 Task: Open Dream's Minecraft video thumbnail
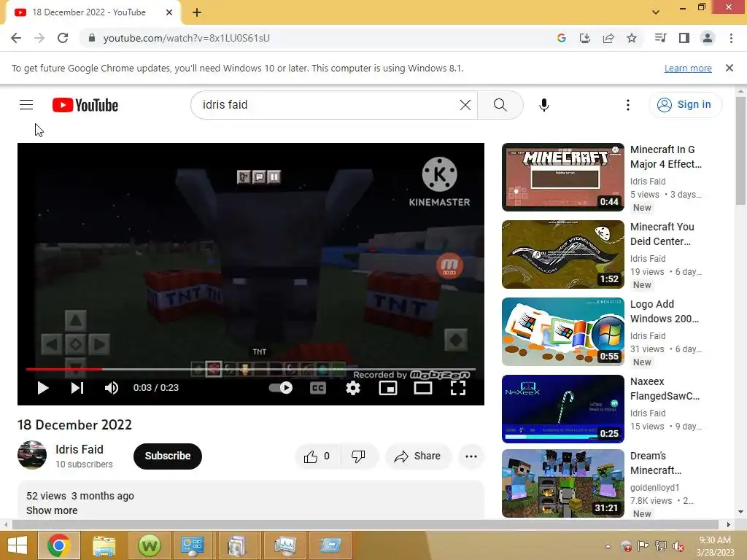click(563, 483)
